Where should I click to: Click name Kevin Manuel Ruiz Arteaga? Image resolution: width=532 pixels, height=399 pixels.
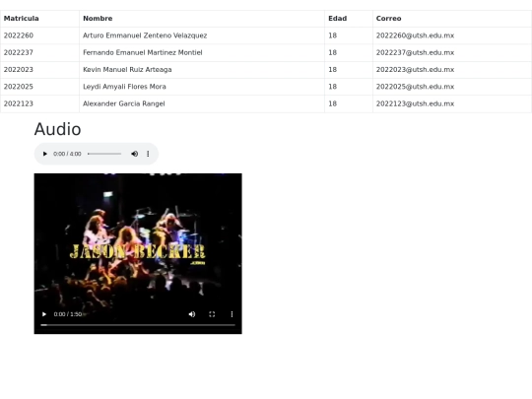tap(127, 70)
